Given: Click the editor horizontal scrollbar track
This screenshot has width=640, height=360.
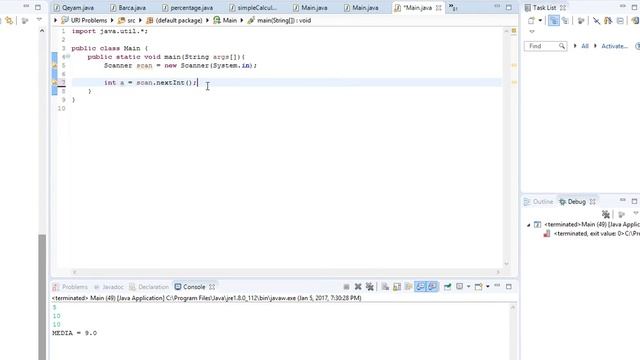Looking at the screenshot, I should coord(286,272).
